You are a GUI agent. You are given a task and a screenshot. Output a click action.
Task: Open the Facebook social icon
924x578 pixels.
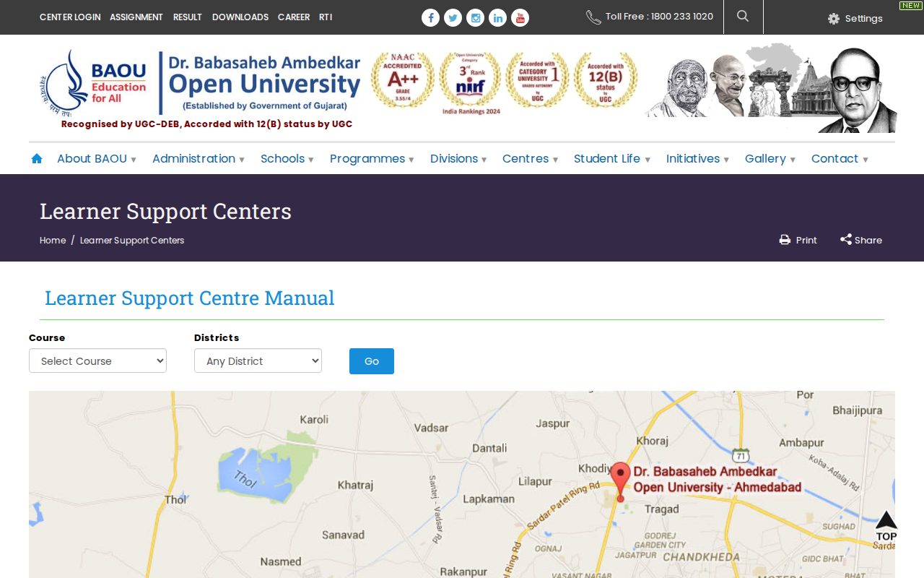[x=430, y=18]
